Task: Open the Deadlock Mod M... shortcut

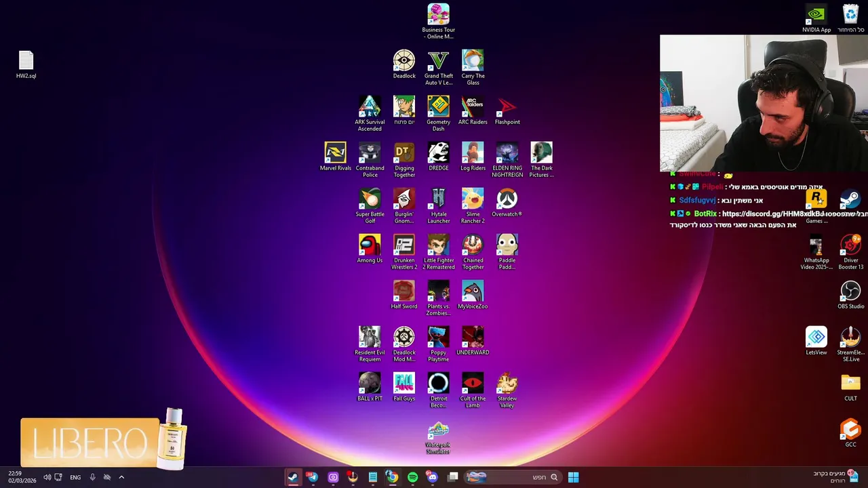Action: pos(404,344)
